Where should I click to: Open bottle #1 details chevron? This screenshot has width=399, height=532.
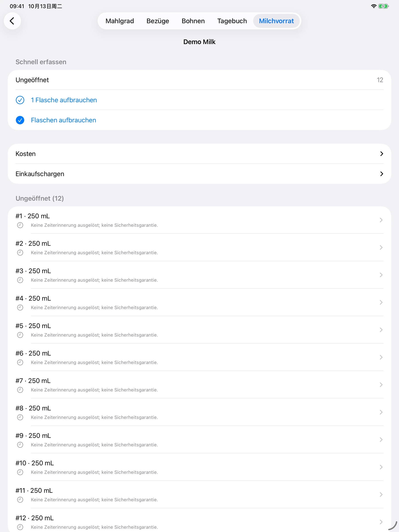pos(381,220)
